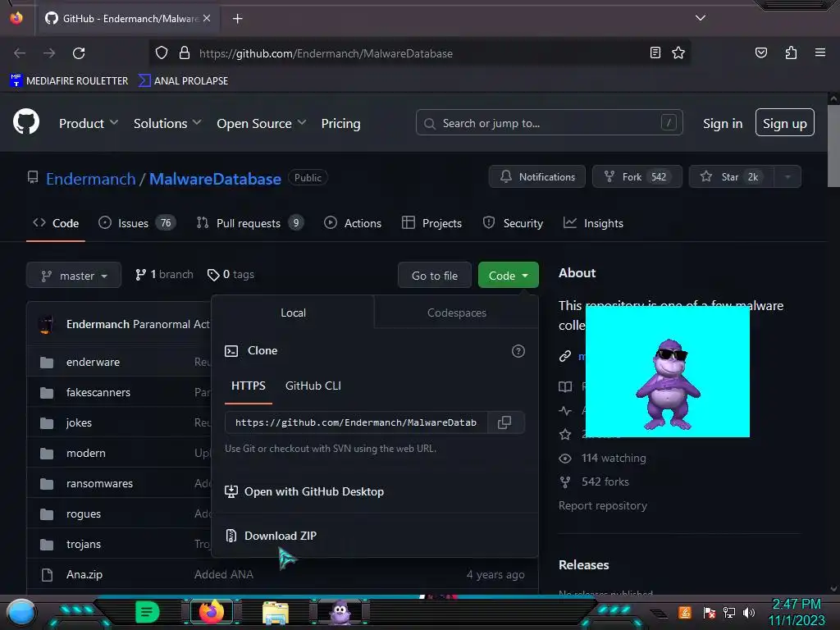Open the Firefox hamburger application menu

819,52
